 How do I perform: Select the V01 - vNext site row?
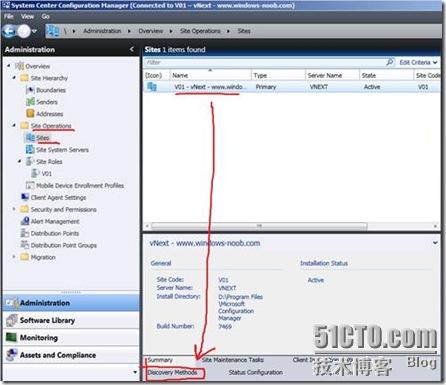coord(292,87)
